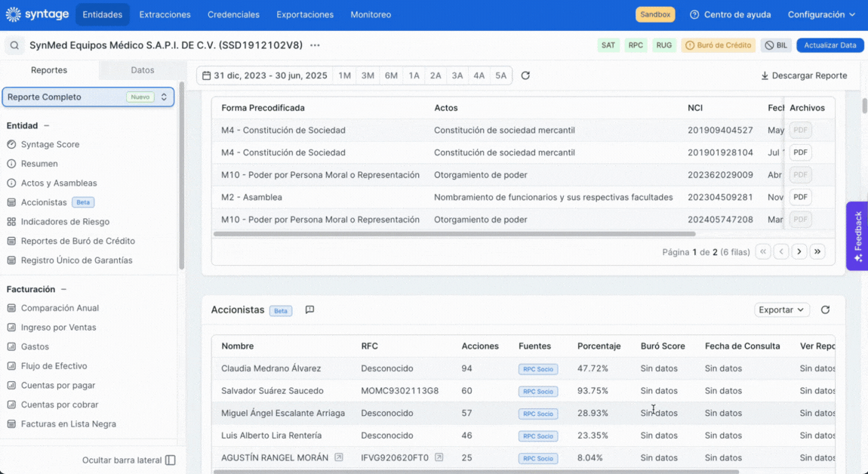
Task: Select the 6M range preset
Action: pyautogui.click(x=391, y=75)
